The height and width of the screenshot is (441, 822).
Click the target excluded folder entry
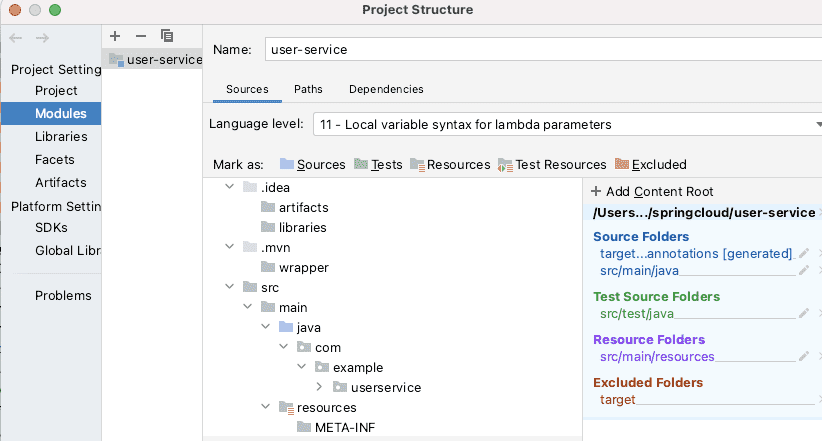click(x=617, y=400)
